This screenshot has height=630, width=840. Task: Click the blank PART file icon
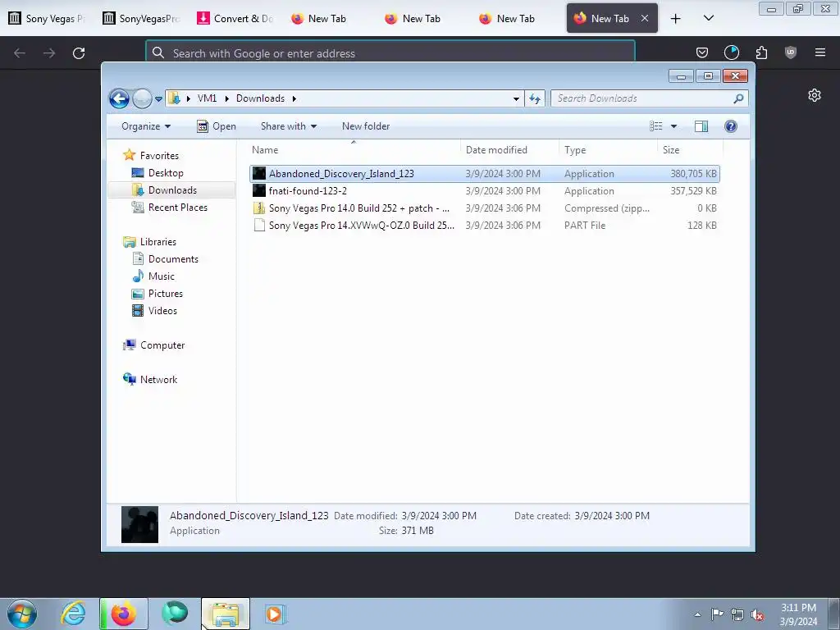[x=259, y=226]
